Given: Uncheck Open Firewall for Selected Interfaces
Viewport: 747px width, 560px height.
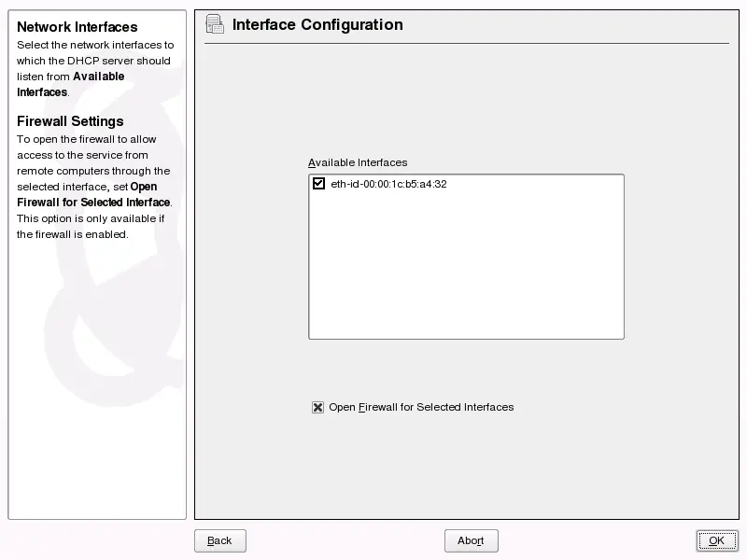Looking at the screenshot, I should pyautogui.click(x=317, y=407).
